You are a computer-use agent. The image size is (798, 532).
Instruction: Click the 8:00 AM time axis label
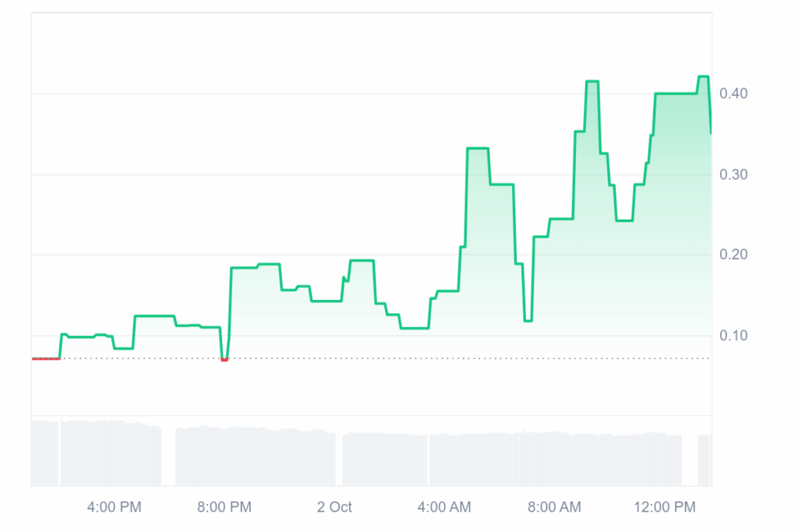click(554, 507)
